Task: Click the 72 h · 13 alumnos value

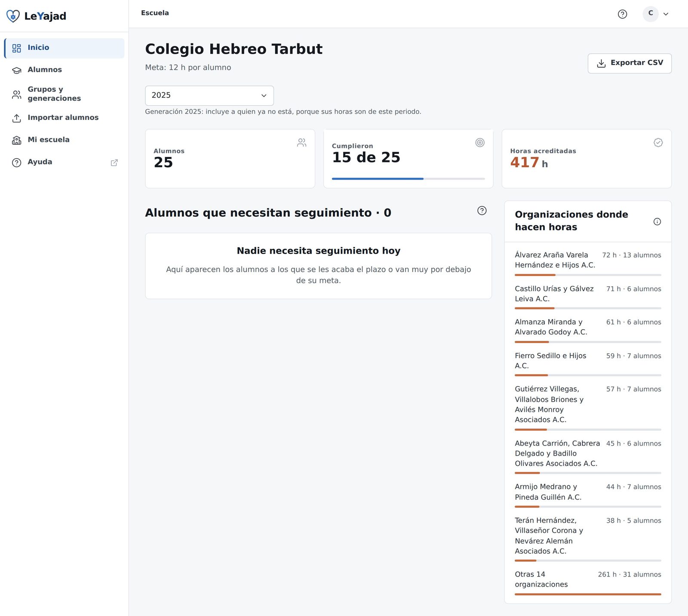Action: 632,255
